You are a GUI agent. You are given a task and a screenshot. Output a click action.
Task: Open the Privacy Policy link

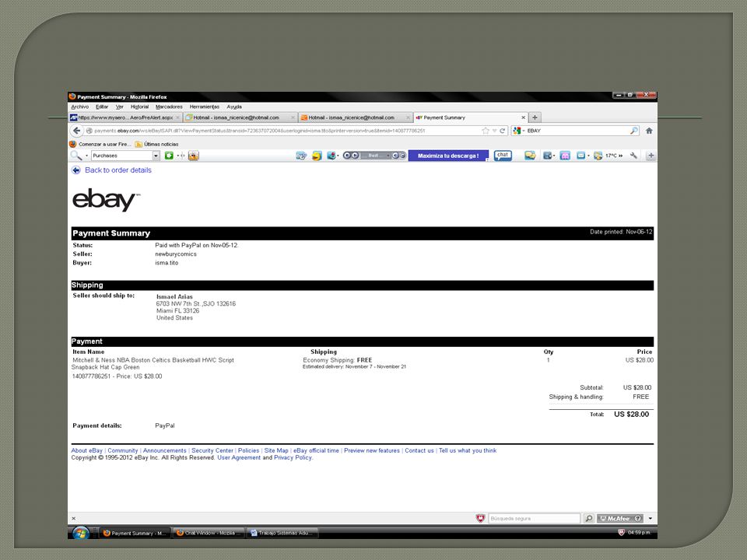pyautogui.click(x=293, y=457)
